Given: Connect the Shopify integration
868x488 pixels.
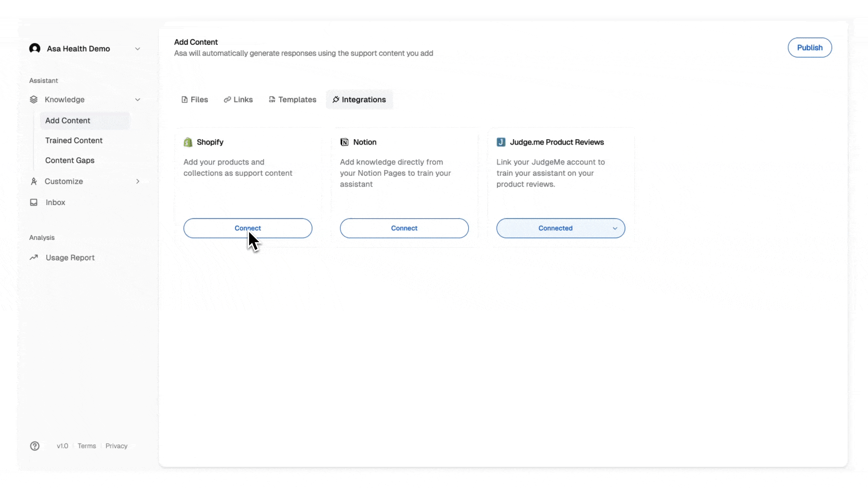Looking at the screenshot, I should tap(248, 228).
